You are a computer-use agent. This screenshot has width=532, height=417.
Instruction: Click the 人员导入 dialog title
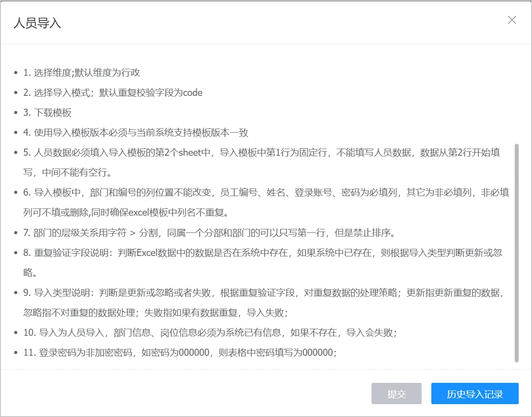pos(37,23)
